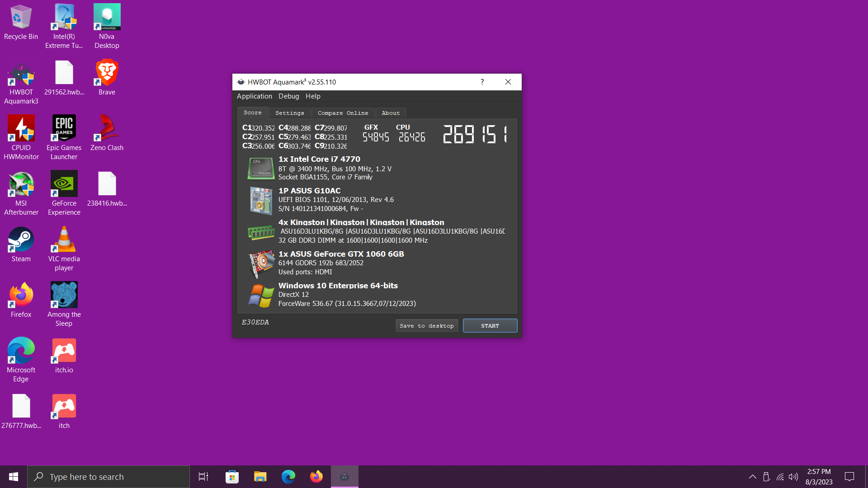The image size is (868, 488).
Task: Show hidden system tray icons
Action: pos(753,477)
